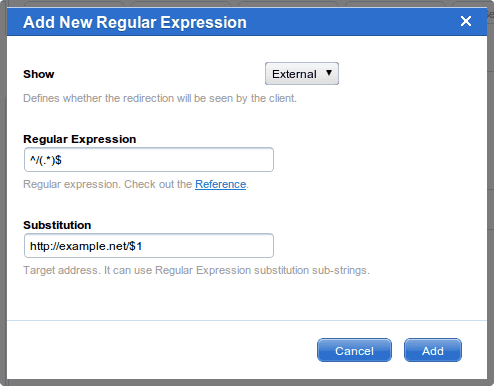Screen dimensions: 494x386
Task: Place cursor on http://example.net/$1 text
Action: click(86, 246)
